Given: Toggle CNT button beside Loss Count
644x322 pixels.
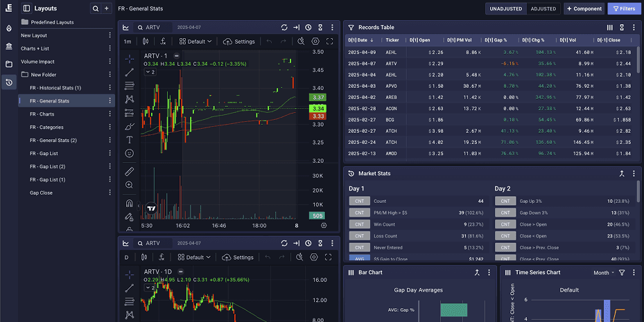Looking at the screenshot, I should (359, 236).
